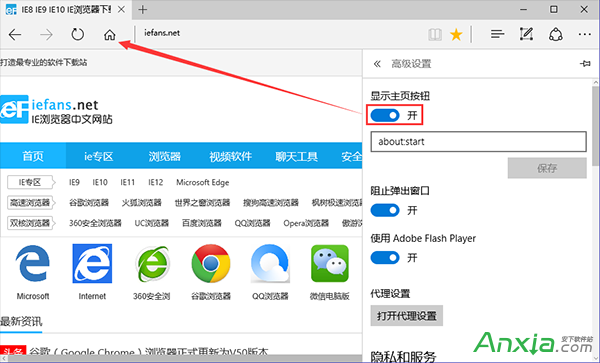600x363 pixels.
Task: Click the forward navigation arrow
Action: click(x=47, y=35)
